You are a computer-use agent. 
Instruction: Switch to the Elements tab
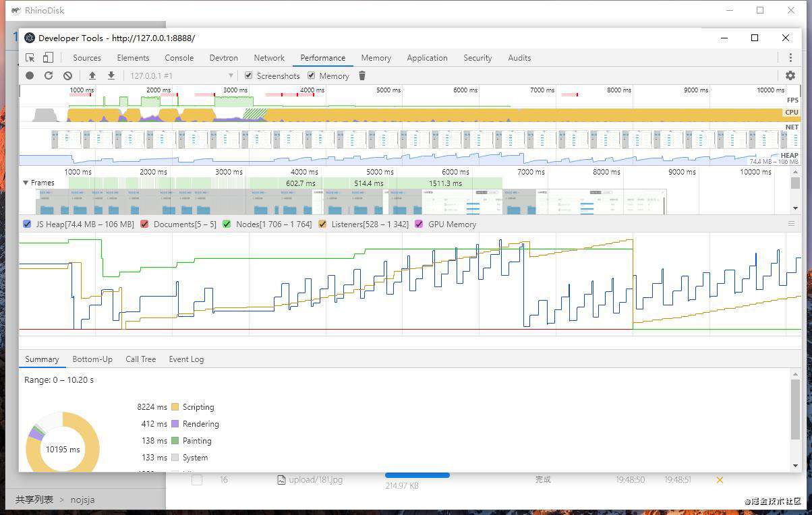pos(133,58)
